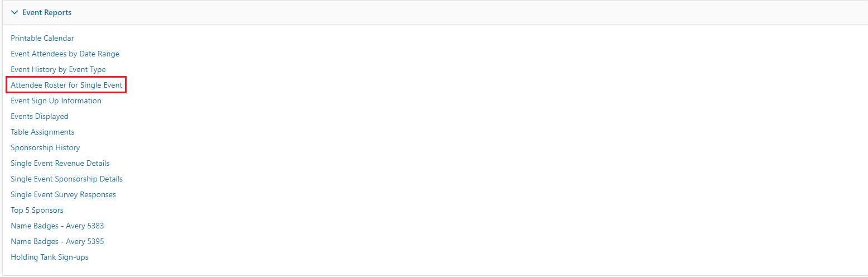The width and height of the screenshot is (868, 277).
Task: View the Sponsorship History report
Action: [45, 147]
